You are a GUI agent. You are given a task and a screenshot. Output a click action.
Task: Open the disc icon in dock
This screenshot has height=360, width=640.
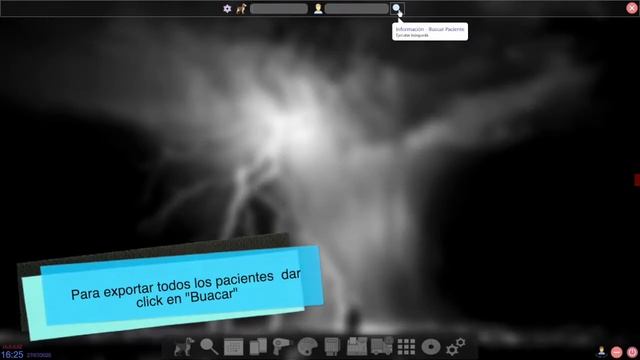tap(431, 347)
